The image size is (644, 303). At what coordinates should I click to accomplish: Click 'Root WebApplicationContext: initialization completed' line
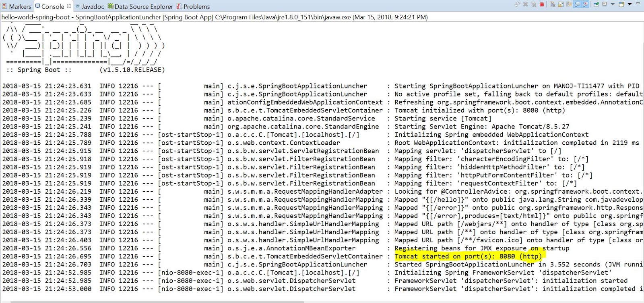[x=517, y=143]
